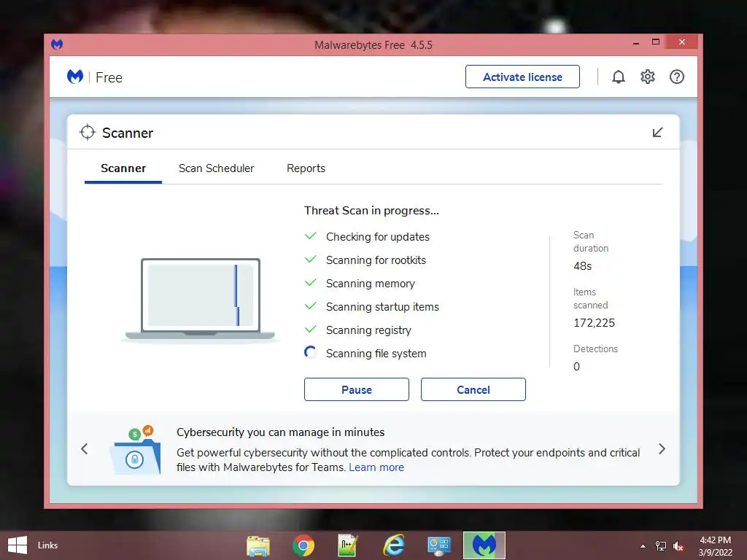Click the Scanning file system text
This screenshot has height=560, width=747.
(x=376, y=354)
